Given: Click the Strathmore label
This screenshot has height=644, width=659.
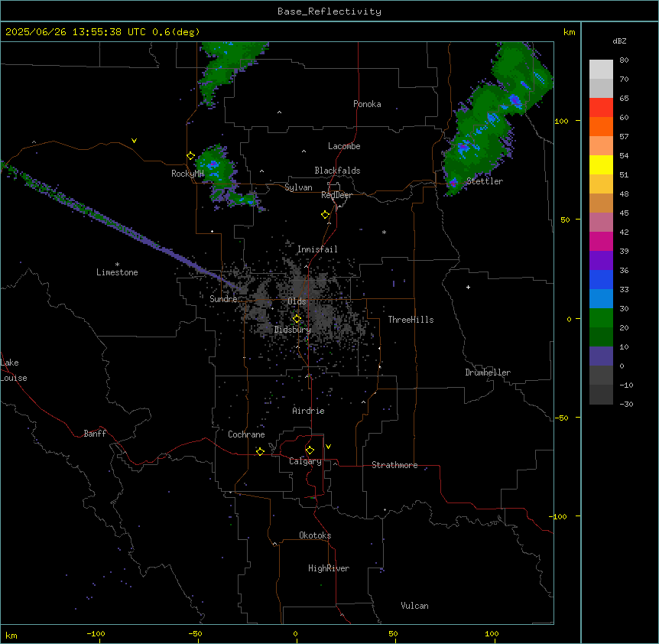Looking at the screenshot, I should (x=394, y=465).
